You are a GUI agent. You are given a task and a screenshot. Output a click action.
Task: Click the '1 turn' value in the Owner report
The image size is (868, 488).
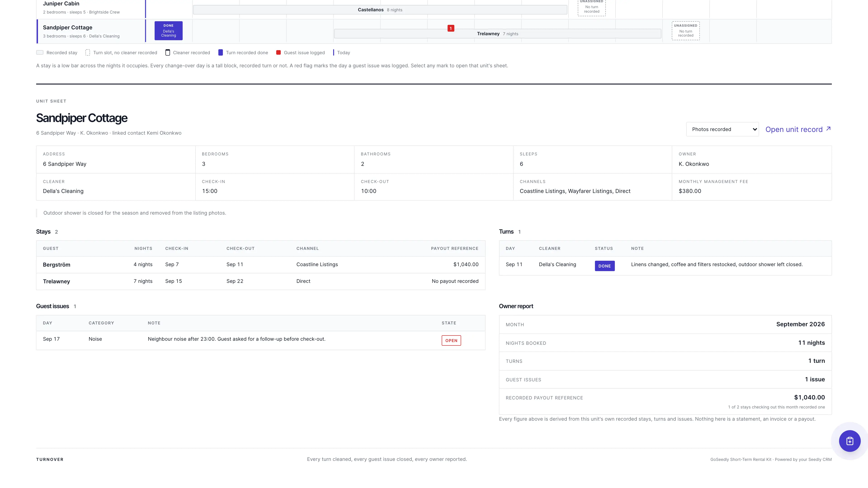pos(816,361)
